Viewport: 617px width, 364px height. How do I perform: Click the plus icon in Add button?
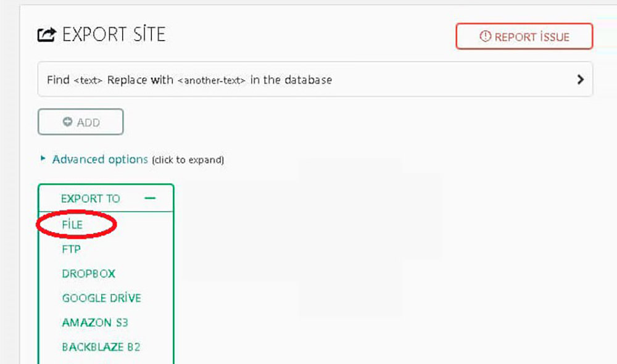(x=68, y=122)
